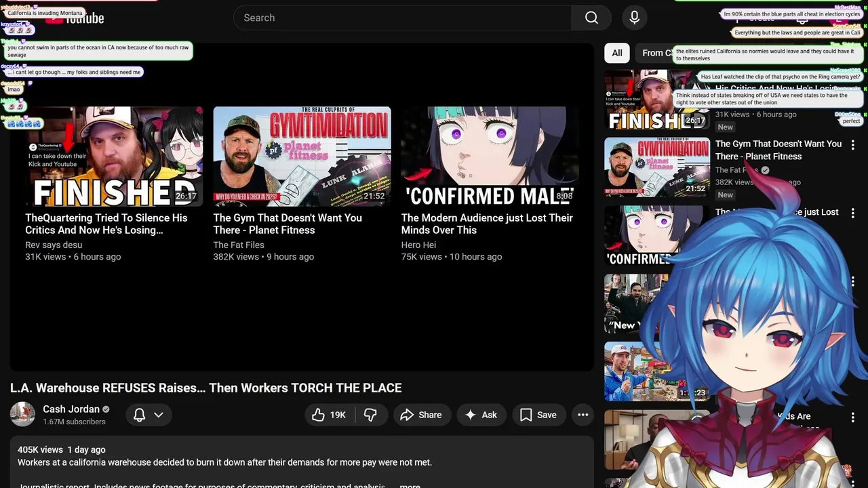The height and width of the screenshot is (488, 868).
Task: Open options for Planet Fitness sidebar video
Action: (853, 144)
